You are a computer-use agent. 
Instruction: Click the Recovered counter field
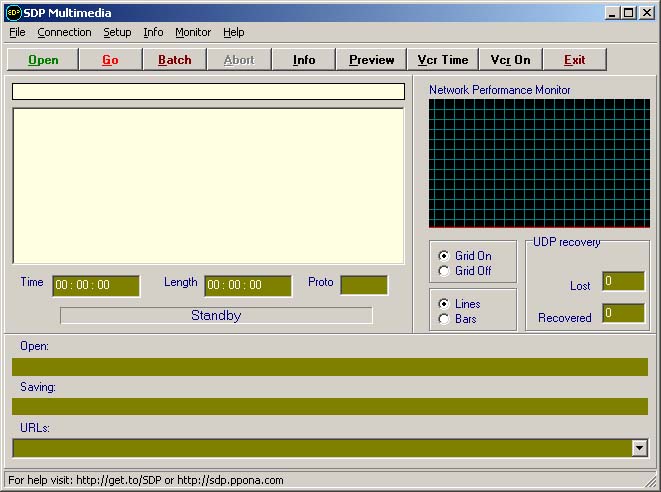(623, 313)
